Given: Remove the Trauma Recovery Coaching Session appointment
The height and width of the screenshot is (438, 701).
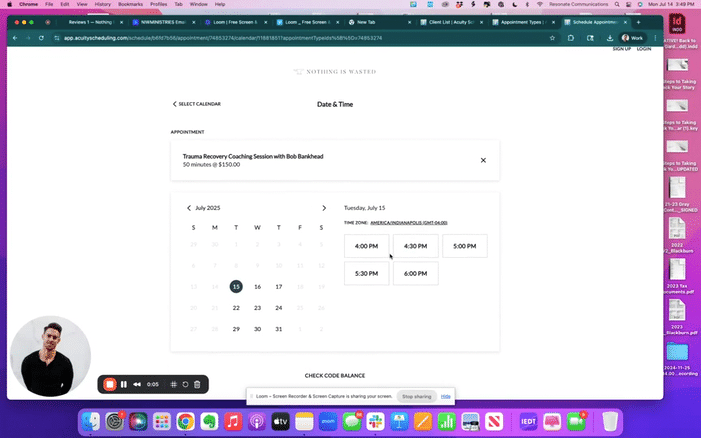Looking at the screenshot, I should coord(483,160).
